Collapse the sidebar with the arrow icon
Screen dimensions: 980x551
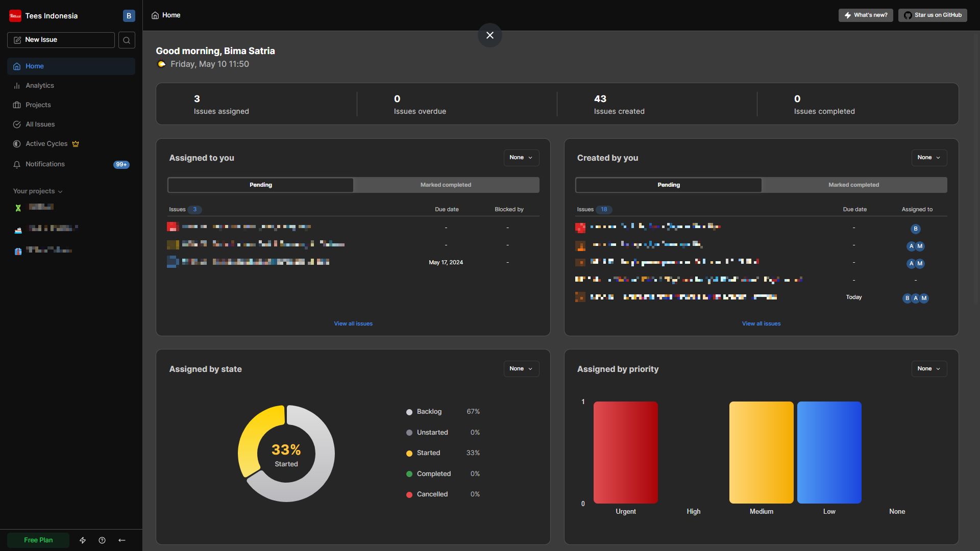122,540
